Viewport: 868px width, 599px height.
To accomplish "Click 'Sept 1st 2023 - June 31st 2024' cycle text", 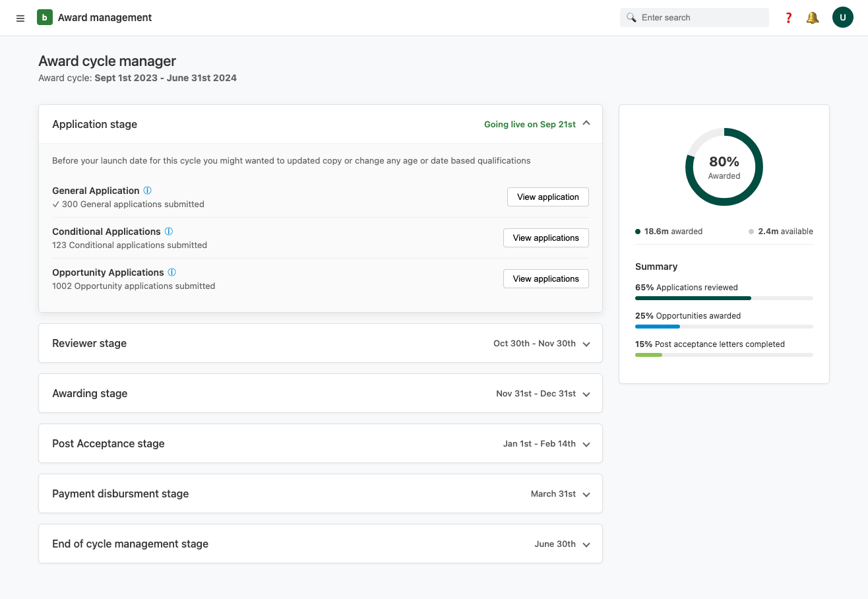I will (166, 78).
